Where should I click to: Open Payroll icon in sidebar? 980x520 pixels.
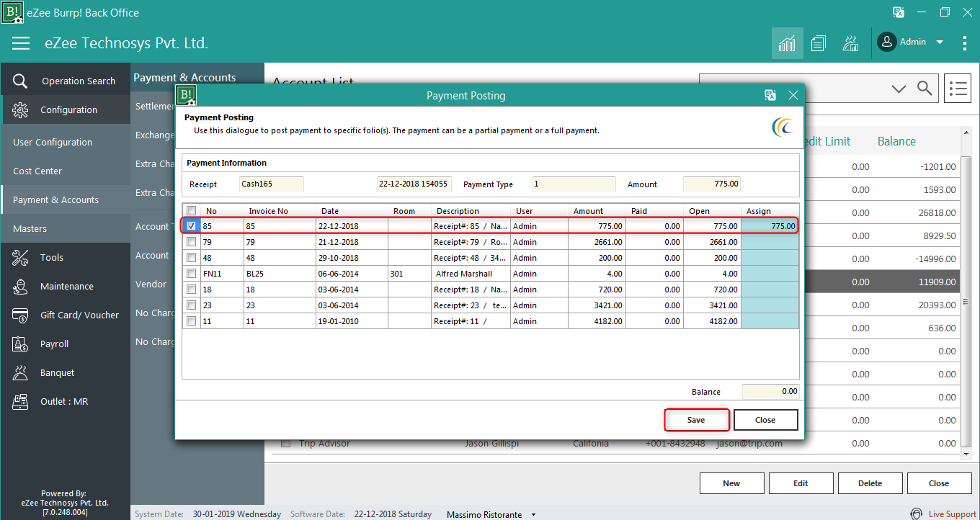[20, 344]
